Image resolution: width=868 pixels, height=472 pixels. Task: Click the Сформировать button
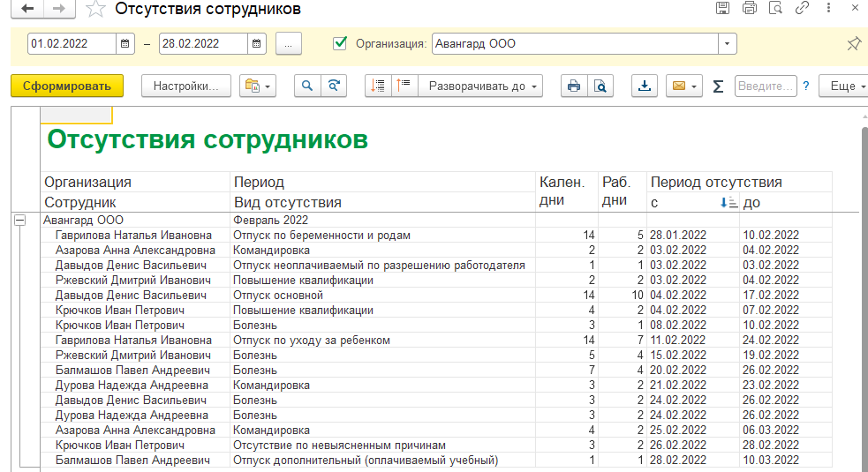pyautogui.click(x=67, y=86)
